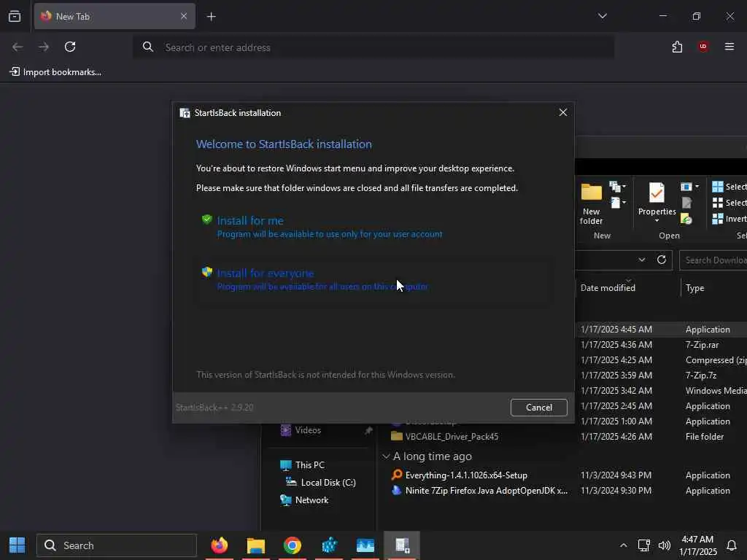The width and height of the screenshot is (747, 560).
Task: Open network status tray icon
Action: pyautogui.click(x=644, y=545)
